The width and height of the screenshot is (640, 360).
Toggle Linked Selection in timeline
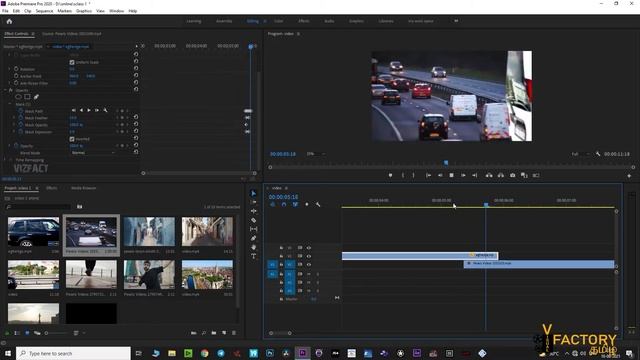click(295, 204)
